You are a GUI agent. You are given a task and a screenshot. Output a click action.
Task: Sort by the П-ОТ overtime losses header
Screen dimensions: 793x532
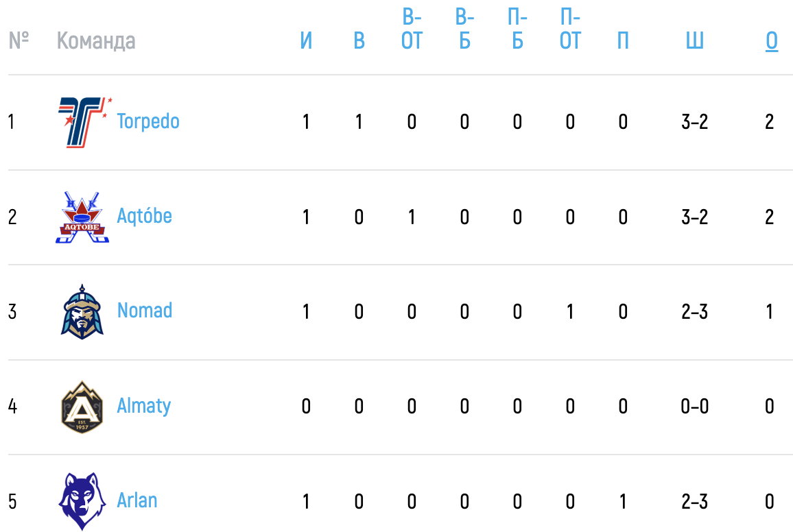coord(570,29)
